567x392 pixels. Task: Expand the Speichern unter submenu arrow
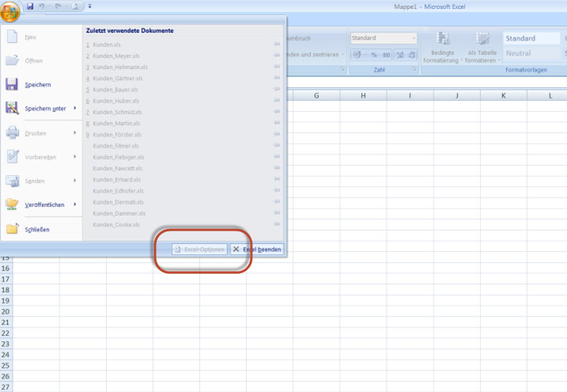click(x=75, y=108)
